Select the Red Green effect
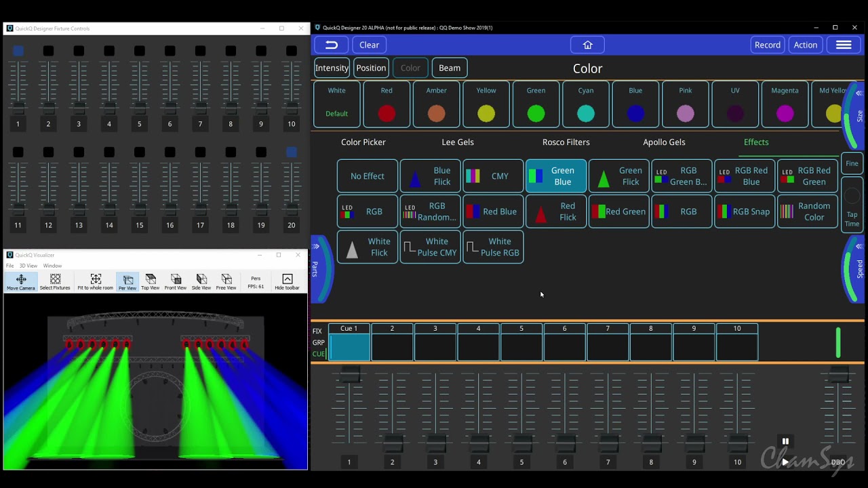 click(x=619, y=211)
